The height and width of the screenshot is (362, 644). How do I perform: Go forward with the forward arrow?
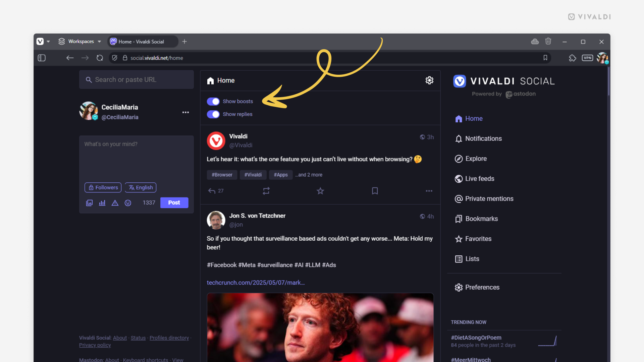pos(85,58)
